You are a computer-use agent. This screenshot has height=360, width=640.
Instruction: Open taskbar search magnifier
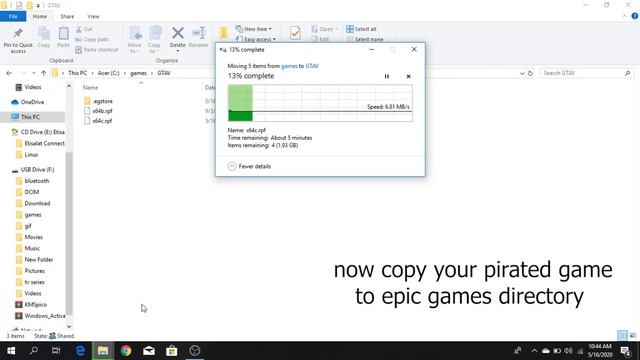click(34, 351)
